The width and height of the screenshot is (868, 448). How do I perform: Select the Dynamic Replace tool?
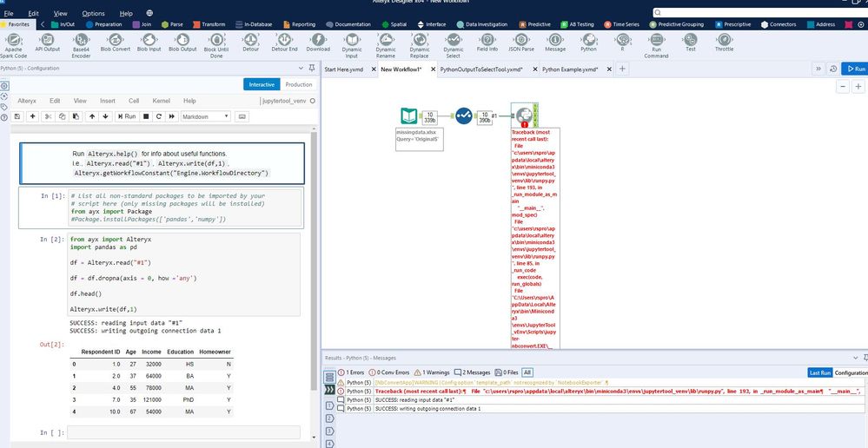420,45
